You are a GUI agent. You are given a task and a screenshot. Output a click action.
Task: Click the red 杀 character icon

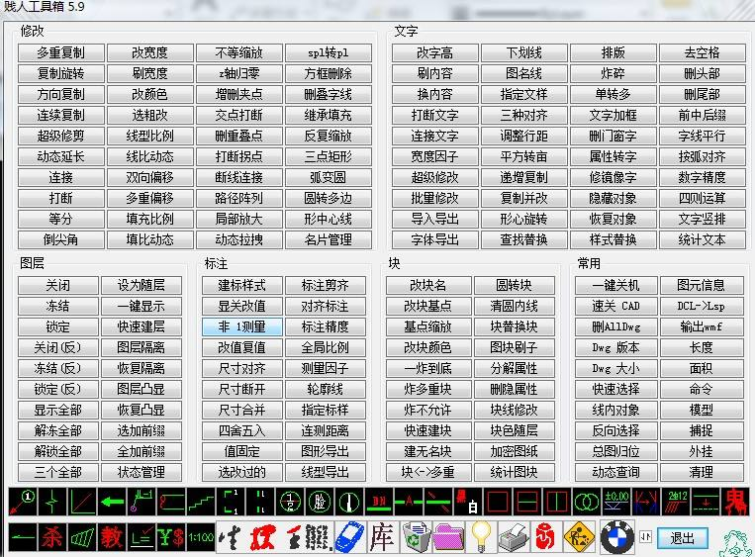52,537
